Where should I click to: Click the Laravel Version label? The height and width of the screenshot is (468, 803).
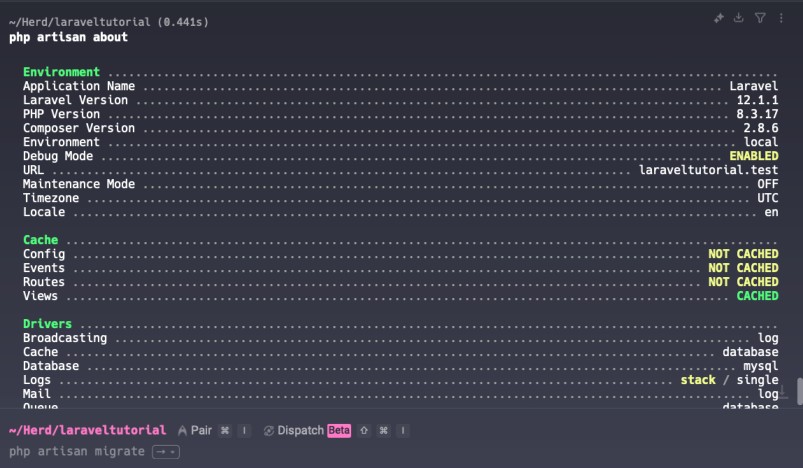[x=75, y=100]
